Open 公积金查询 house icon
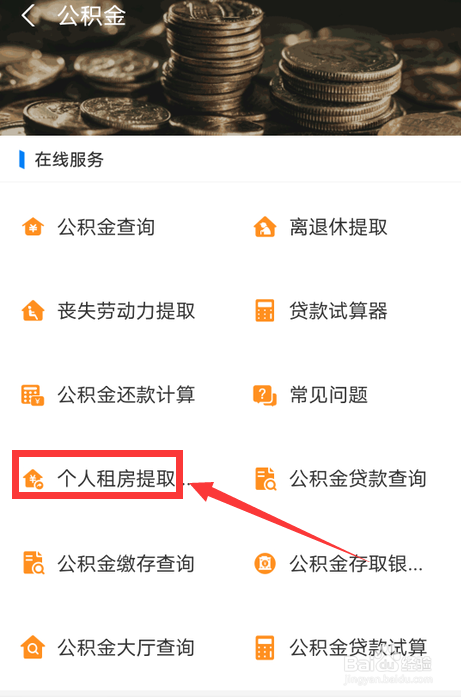 tap(33, 227)
